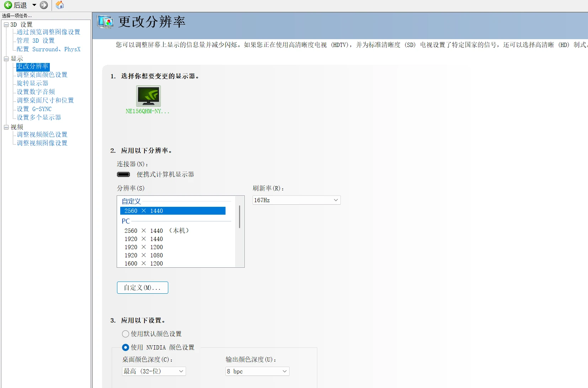Select the 使用 NVIDIA 颜色设置 radio button
Screen dimensions: 588x388
(x=125, y=347)
